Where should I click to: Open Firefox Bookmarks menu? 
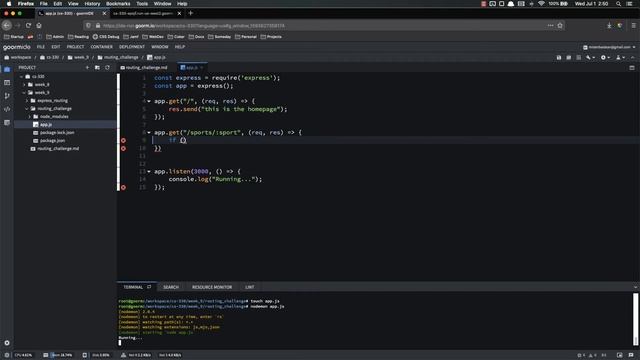[x=118, y=4]
